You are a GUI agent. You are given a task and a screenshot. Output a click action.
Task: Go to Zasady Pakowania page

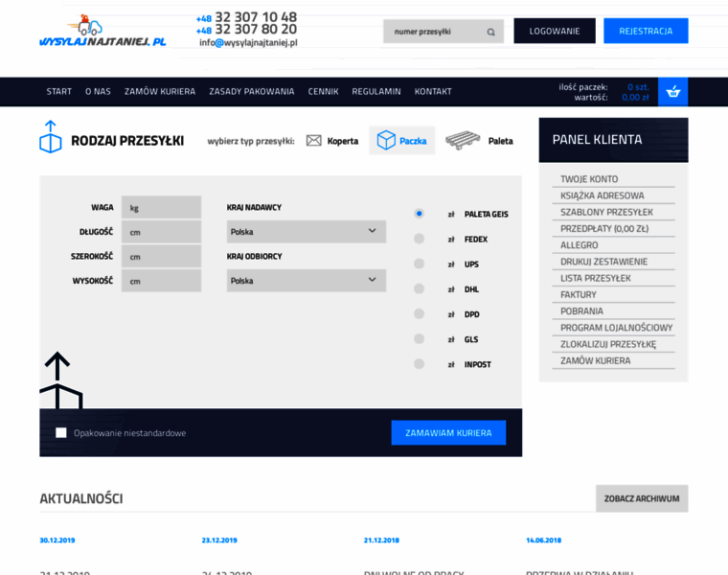pos(252,91)
